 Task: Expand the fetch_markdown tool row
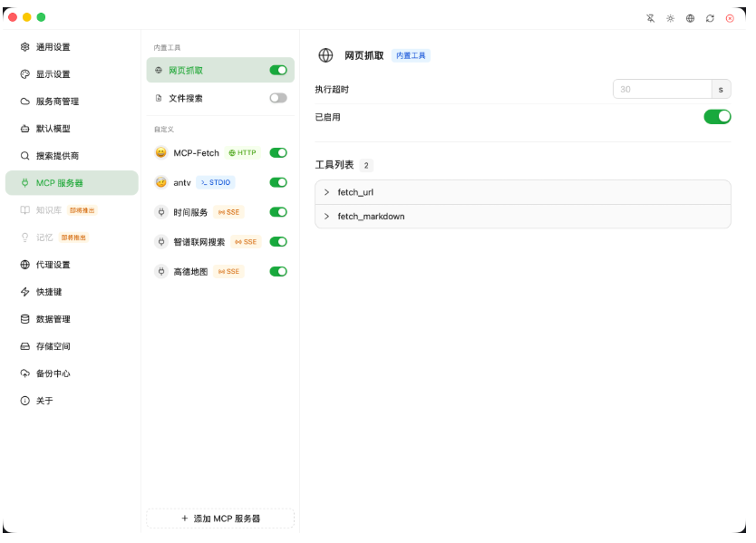[x=523, y=217]
